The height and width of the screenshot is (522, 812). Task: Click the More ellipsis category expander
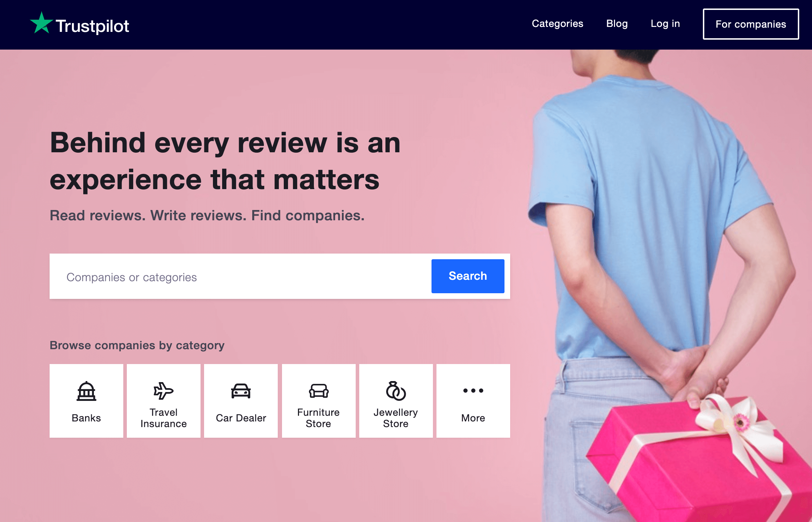click(x=472, y=401)
